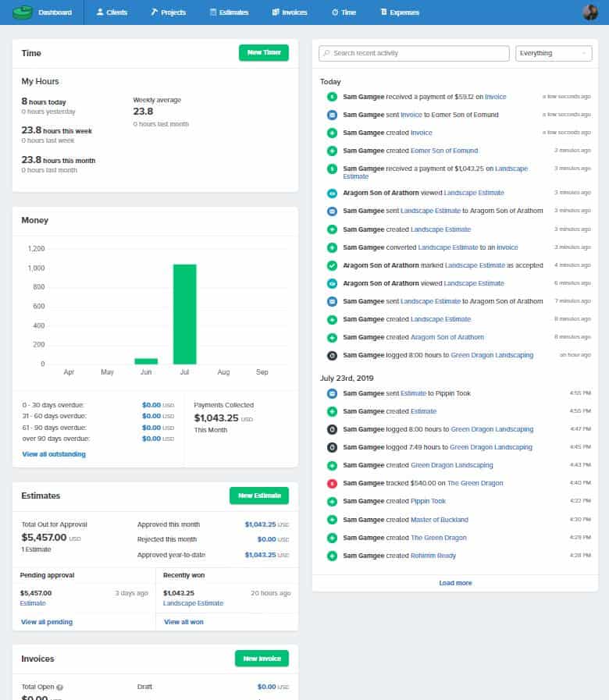Click the Total Out for Approval $5,457.00 value

[x=44, y=538]
